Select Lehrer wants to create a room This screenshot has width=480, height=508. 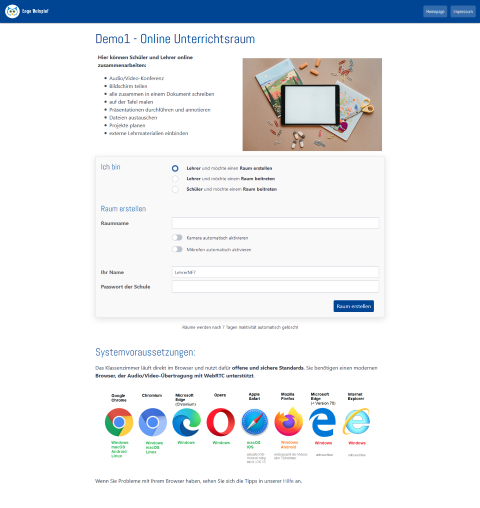[175, 168]
